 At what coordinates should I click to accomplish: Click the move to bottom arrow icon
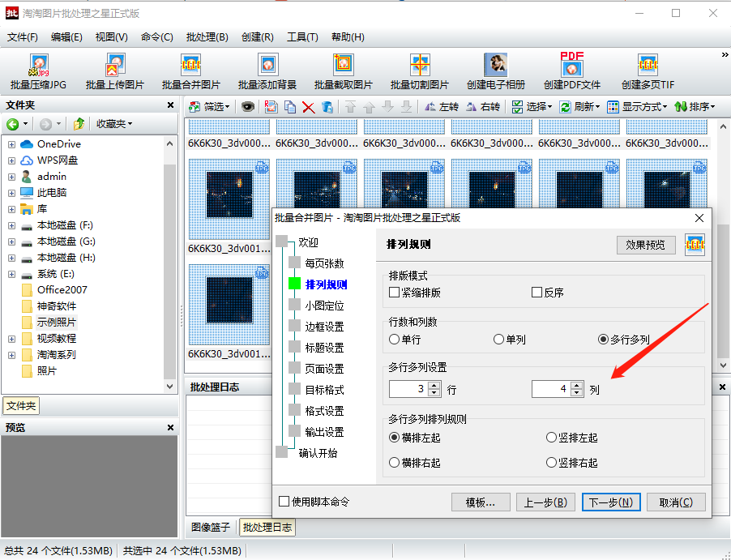coord(406,107)
